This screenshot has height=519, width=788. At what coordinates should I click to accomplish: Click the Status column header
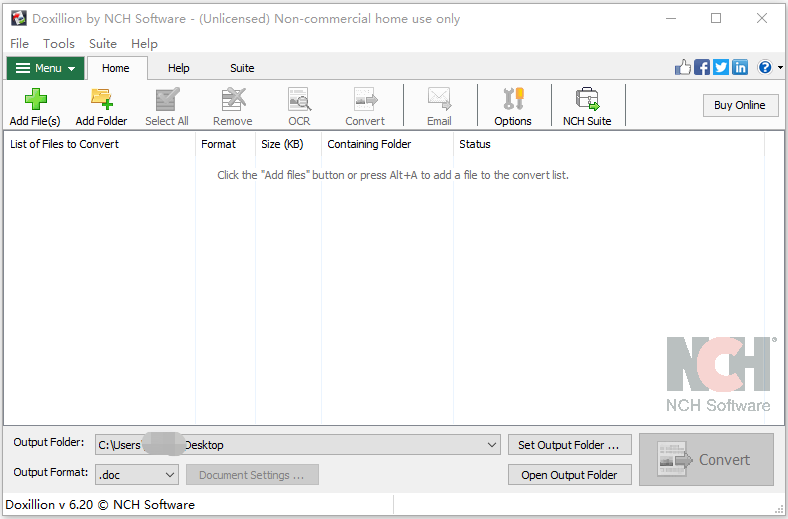tap(609, 144)
